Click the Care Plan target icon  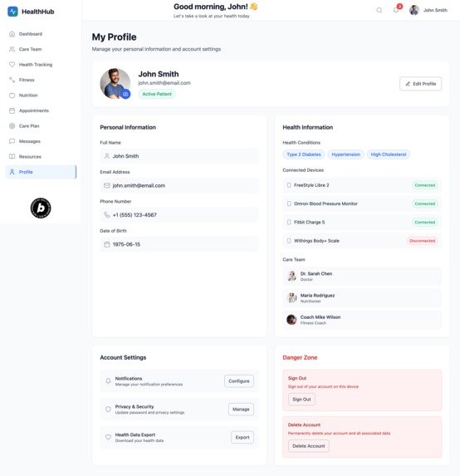click(12, 126)
